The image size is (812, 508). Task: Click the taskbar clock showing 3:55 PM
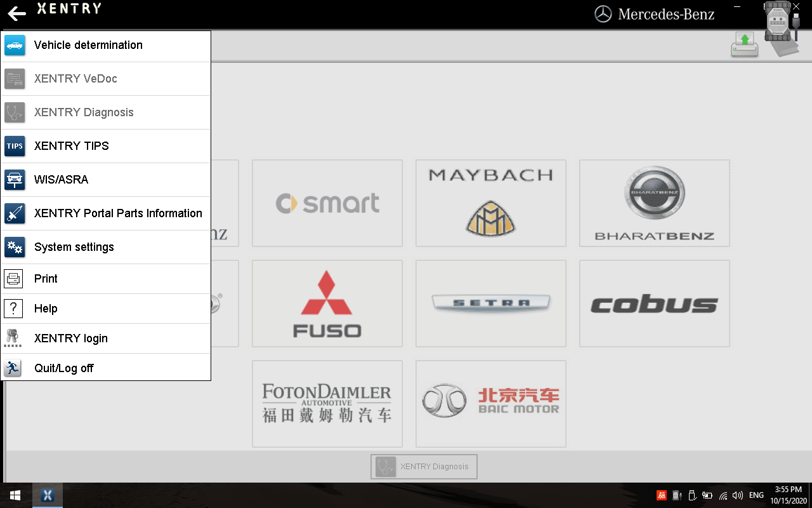point(789,495)
